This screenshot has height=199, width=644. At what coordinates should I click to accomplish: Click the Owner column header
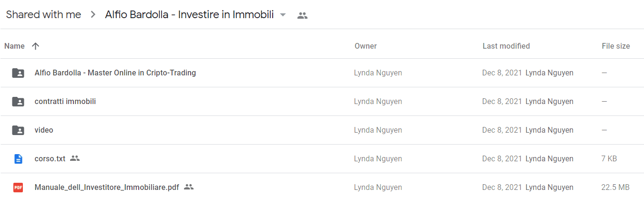(x=366, y=46)
